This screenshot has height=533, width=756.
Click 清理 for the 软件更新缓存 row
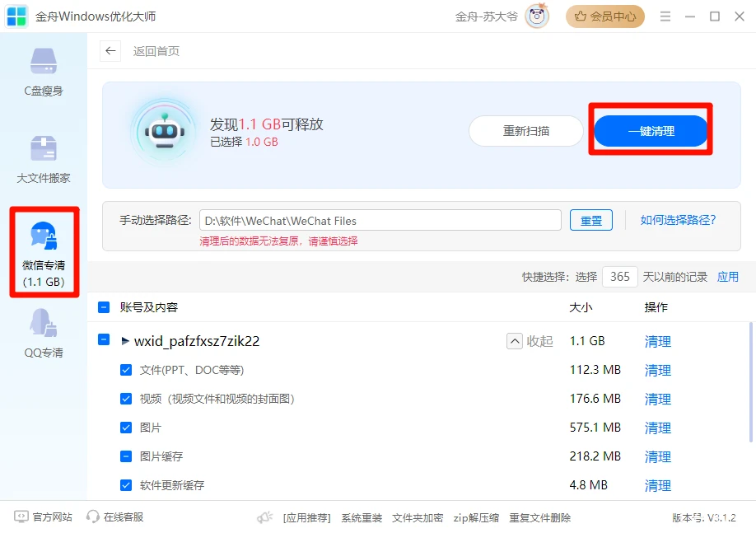pos(658,486)
